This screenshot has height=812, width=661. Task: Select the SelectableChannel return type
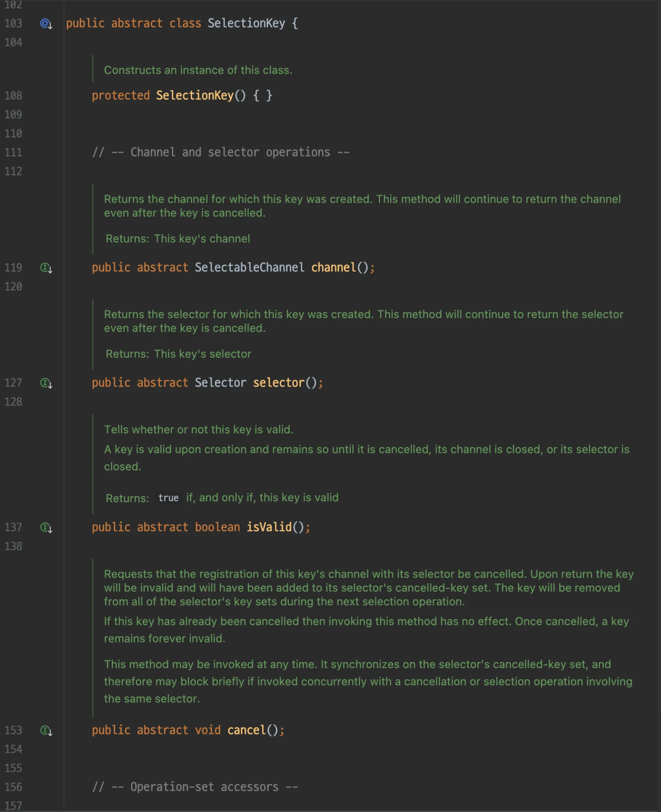point(249,268)
